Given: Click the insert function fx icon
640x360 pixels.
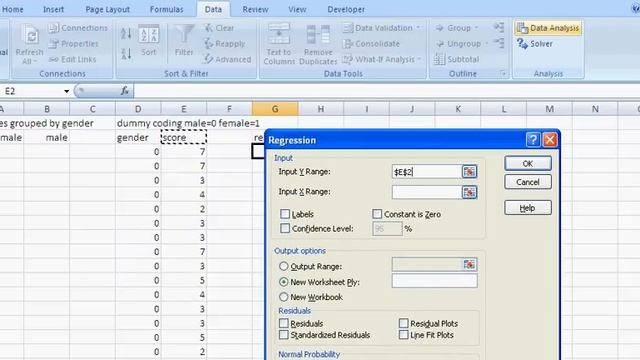Looking at the screenshot, I should coord(125,91).
